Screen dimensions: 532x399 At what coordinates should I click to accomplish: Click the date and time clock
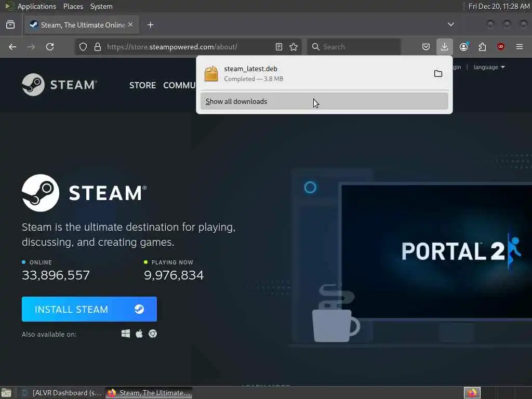(499, 6)
